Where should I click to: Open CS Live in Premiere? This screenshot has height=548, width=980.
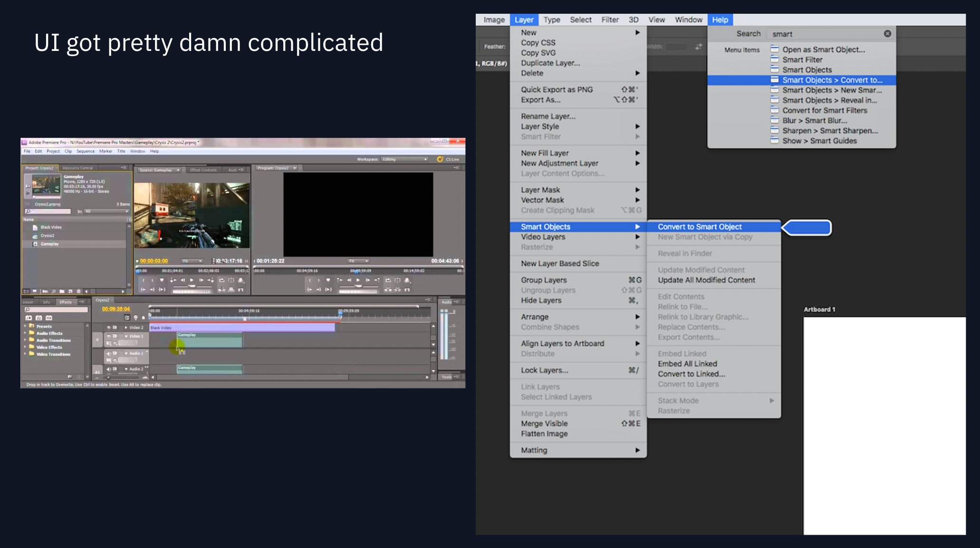pos(448,159)
